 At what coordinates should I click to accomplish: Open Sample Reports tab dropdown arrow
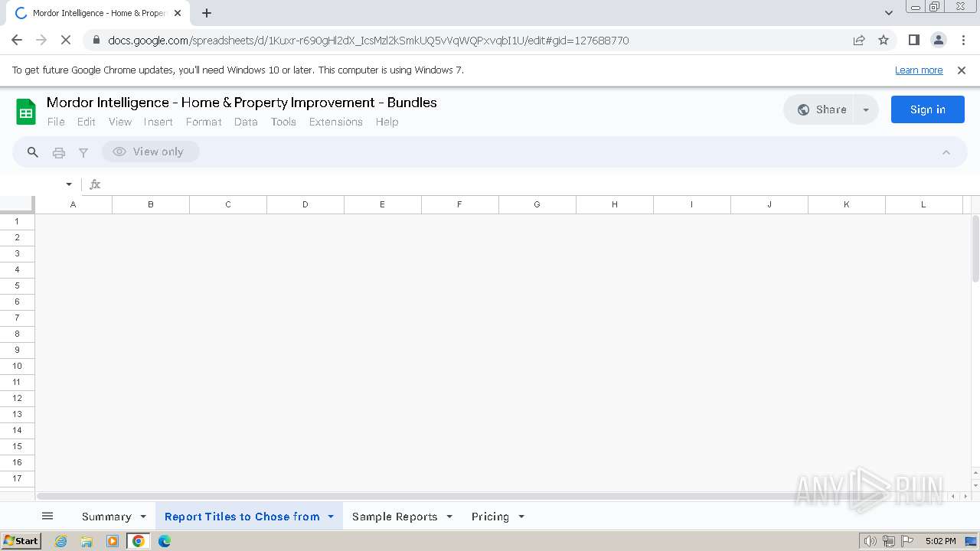click(449, 517)
